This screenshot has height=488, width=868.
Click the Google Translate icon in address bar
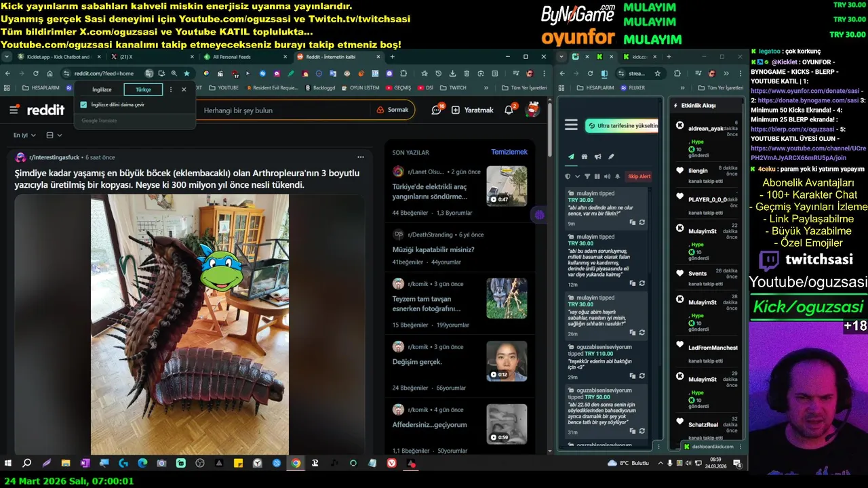149,73
